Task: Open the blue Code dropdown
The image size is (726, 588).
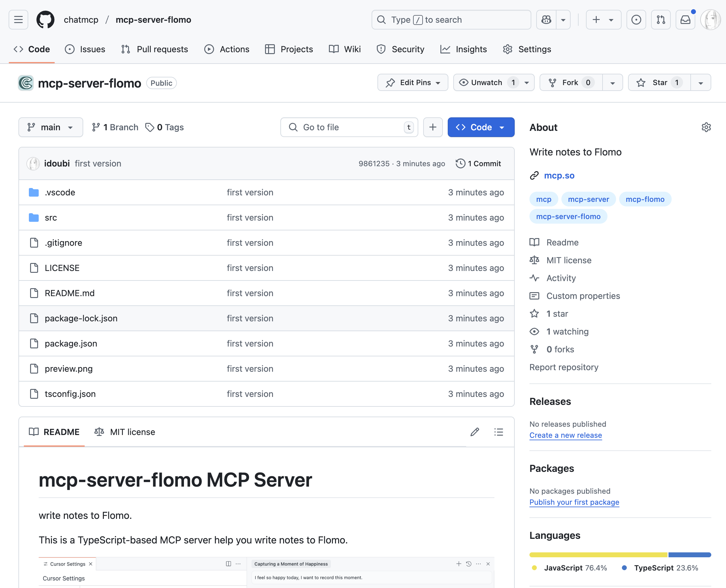Action: click(481, 127)
